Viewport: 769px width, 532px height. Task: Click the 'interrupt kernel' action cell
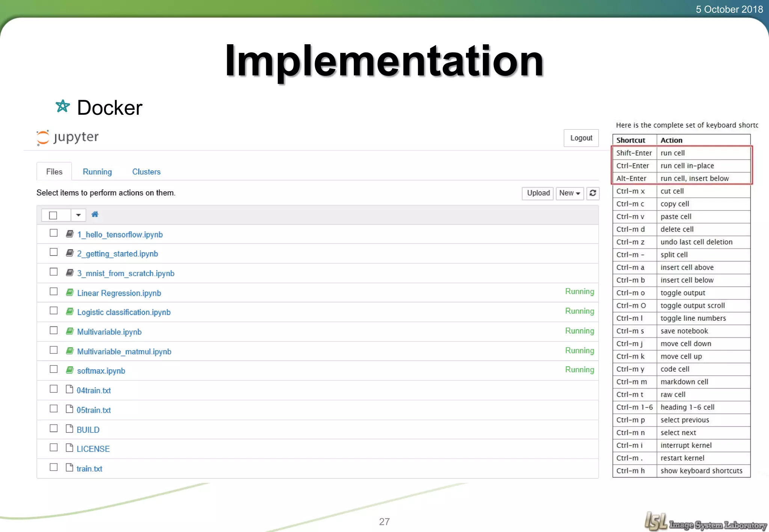(x=704, y=445)
